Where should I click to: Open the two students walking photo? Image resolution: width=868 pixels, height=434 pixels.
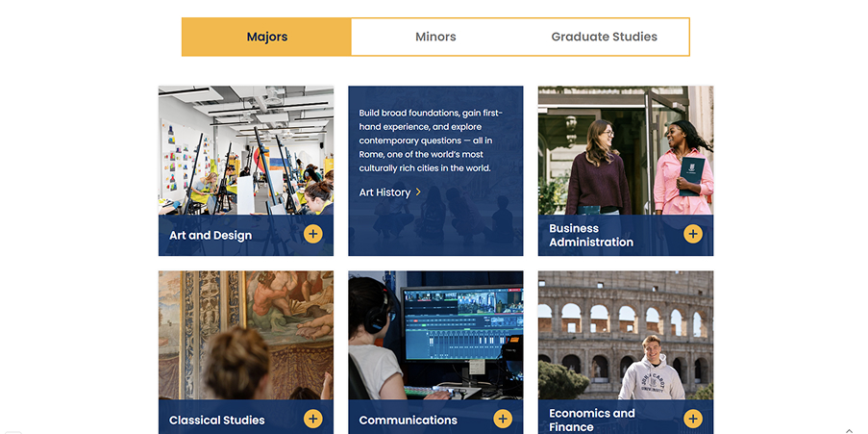pos(626,150)
